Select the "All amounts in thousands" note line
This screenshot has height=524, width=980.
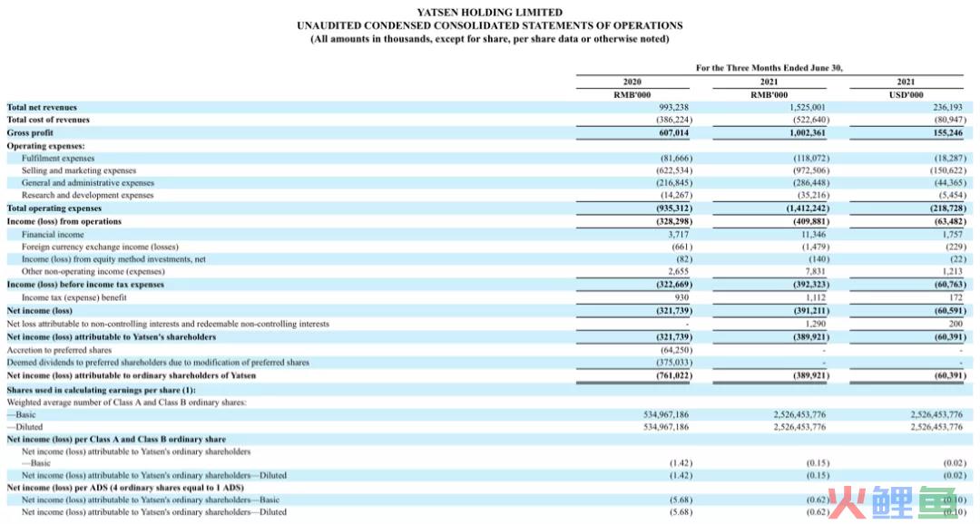(x=489, y=39)
